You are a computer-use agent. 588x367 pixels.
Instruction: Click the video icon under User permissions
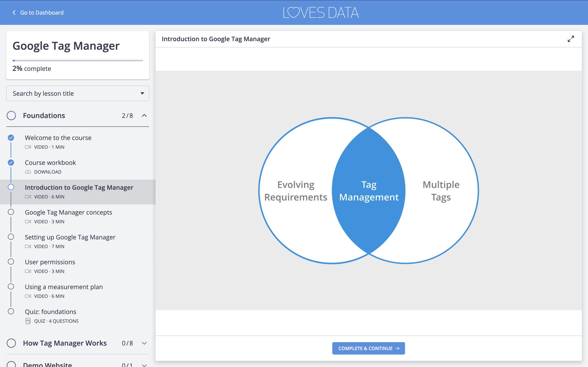pos(28,271)
